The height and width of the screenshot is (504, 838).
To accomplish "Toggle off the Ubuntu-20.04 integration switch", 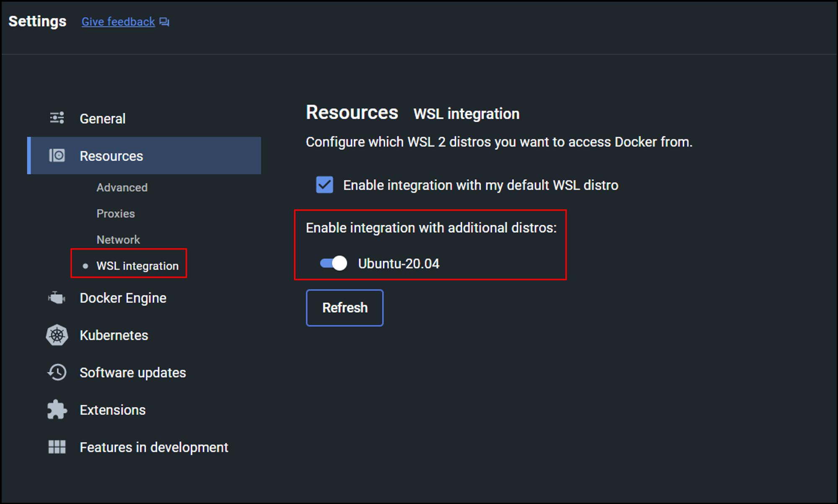I will pos(334,263).
